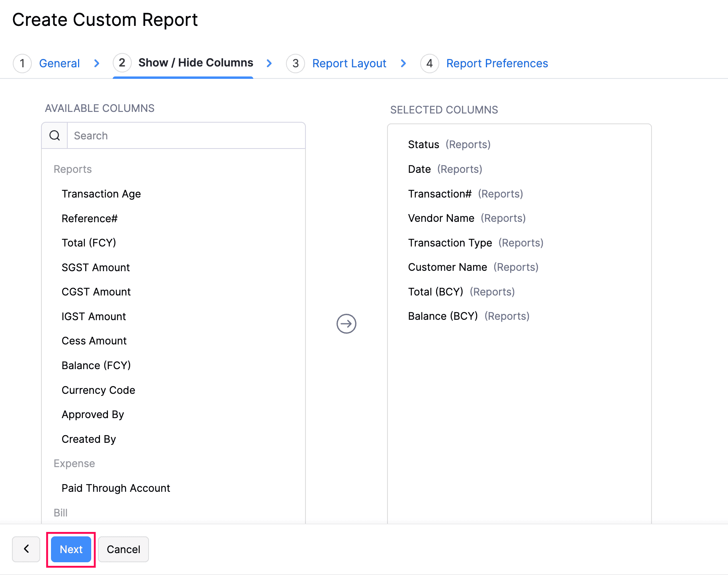Viewport: 728px width, 575px height.
Task: Select Balance (BCY) in selected columns
Action: point(442,316)
